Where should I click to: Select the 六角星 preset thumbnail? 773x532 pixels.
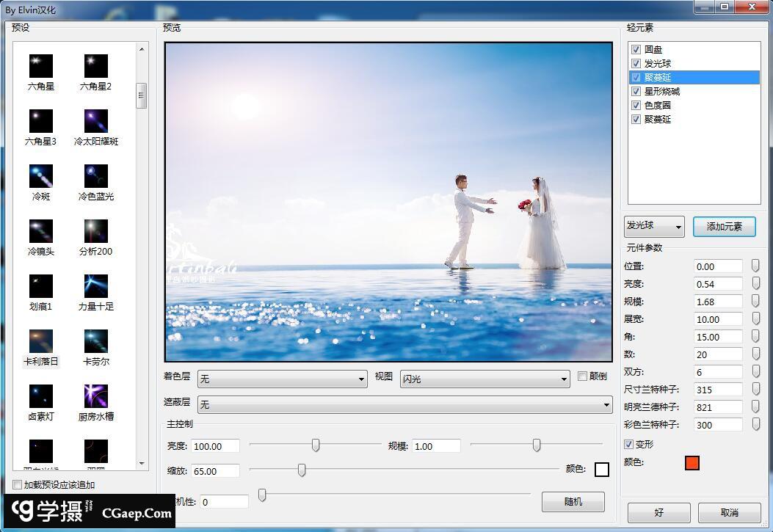pos(41,66)
